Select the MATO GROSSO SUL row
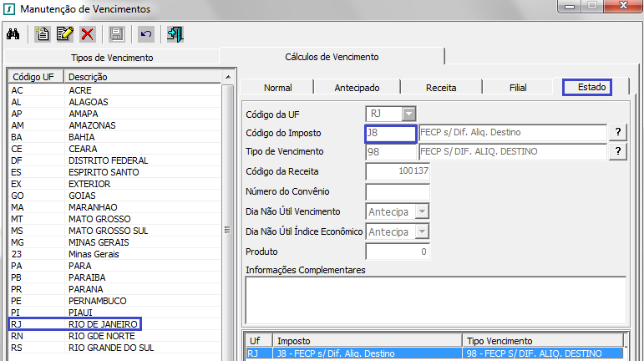Screen dimensions: 644x361 click(x=114, y=231)
